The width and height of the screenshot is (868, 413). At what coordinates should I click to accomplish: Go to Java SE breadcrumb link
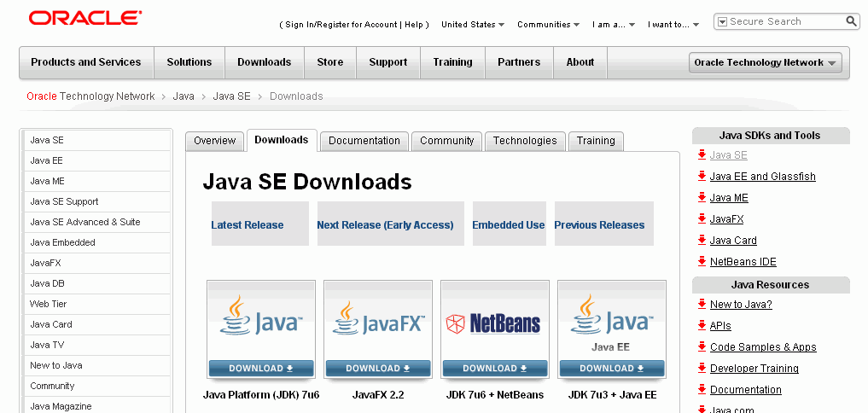pos(232,96)
